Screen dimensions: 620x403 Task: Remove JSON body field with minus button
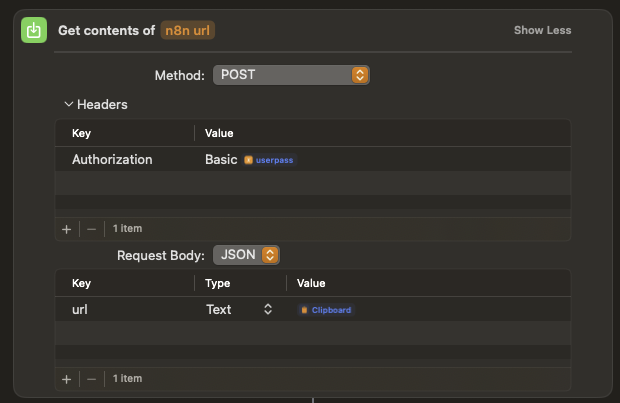tap(91, 378)
